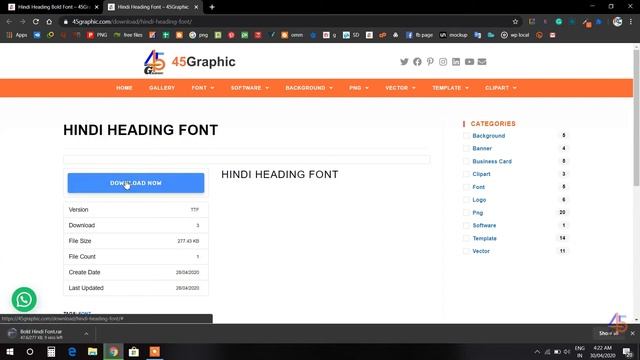The height and width of the screenshot is (360, 640).
Task: Launch Calculator from the taskbar
Action: click(x=51, y=352)
